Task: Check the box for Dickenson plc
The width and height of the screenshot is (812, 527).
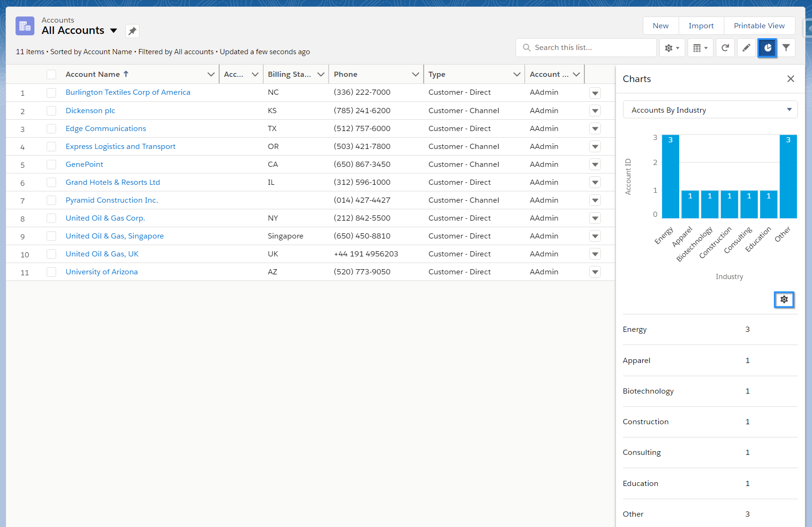Action: coord(51,111)
